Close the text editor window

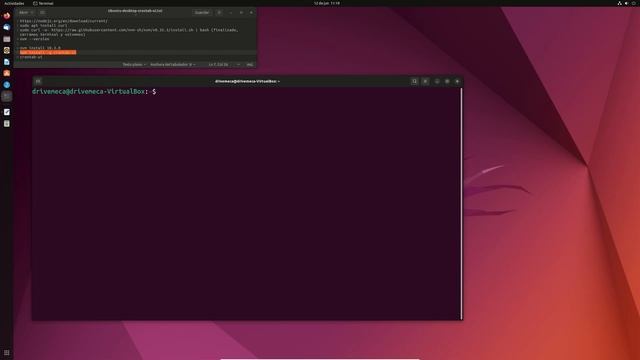point(251,13)
